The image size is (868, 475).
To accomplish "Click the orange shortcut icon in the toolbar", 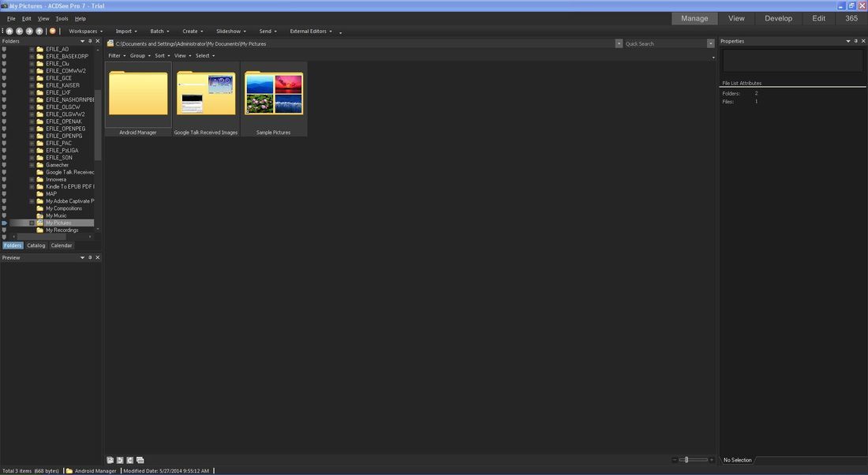I will pos(53,31).
